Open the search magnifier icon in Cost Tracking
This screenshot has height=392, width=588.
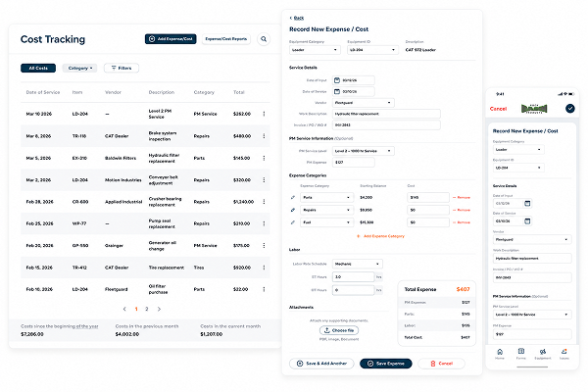point(264,39)
